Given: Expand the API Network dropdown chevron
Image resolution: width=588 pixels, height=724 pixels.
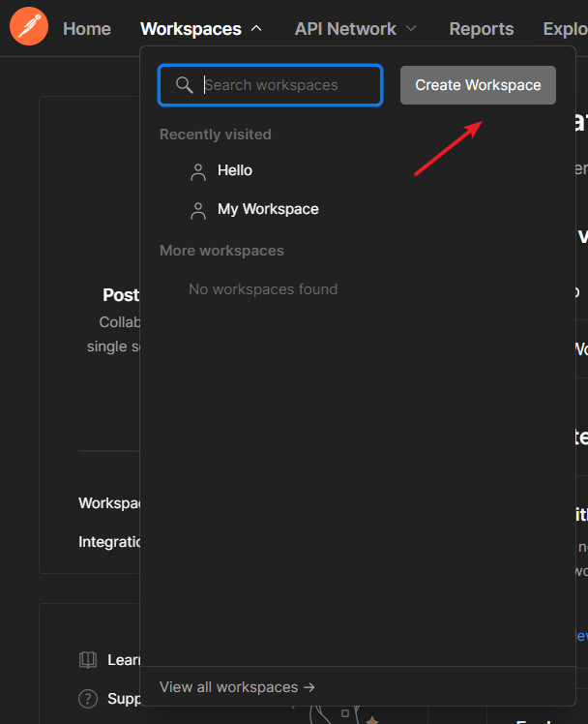Looking at the screenshot, I should pos(411,29).
